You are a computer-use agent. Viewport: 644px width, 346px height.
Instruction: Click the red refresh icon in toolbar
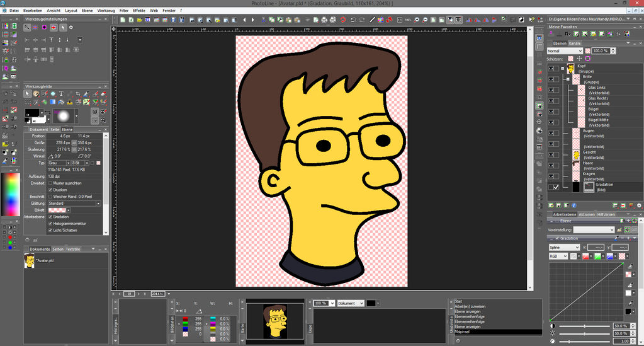(343, 20)
